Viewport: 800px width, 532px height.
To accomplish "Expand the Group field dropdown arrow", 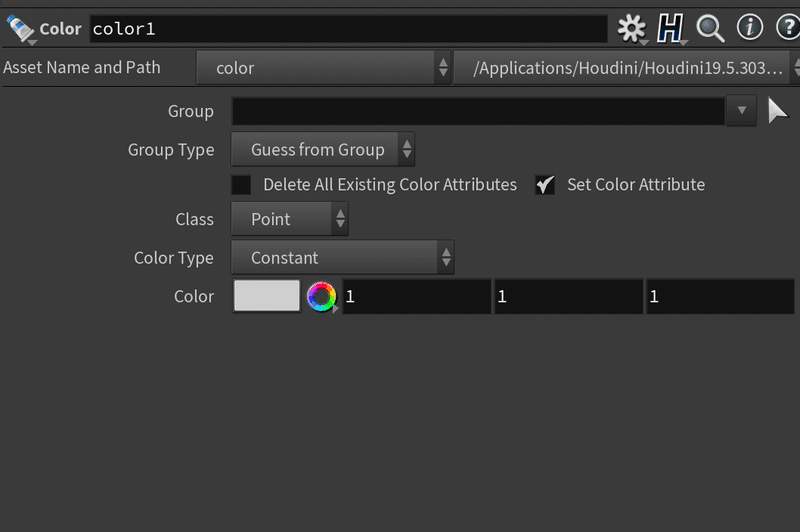I will coord(741,111).
